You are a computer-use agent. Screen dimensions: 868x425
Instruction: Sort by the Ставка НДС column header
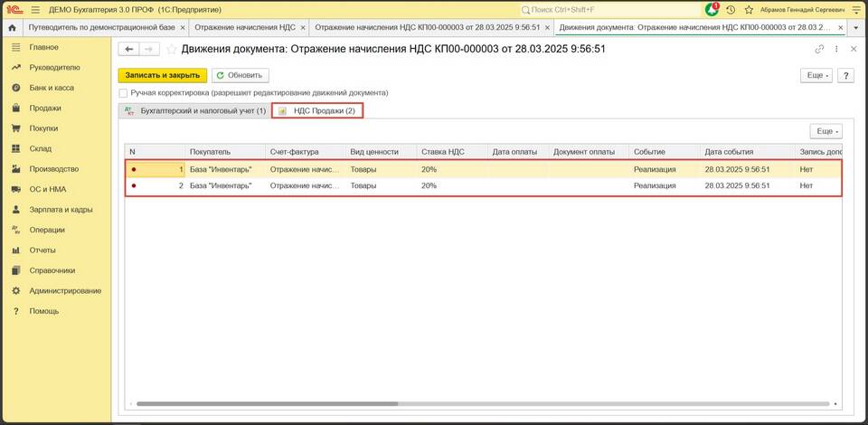[452, 152]
